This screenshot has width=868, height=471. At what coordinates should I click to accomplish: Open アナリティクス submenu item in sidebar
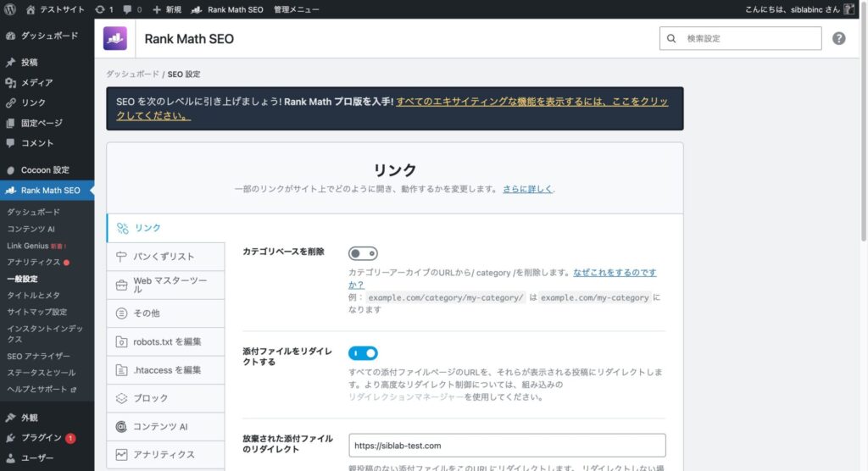[37, 262]
